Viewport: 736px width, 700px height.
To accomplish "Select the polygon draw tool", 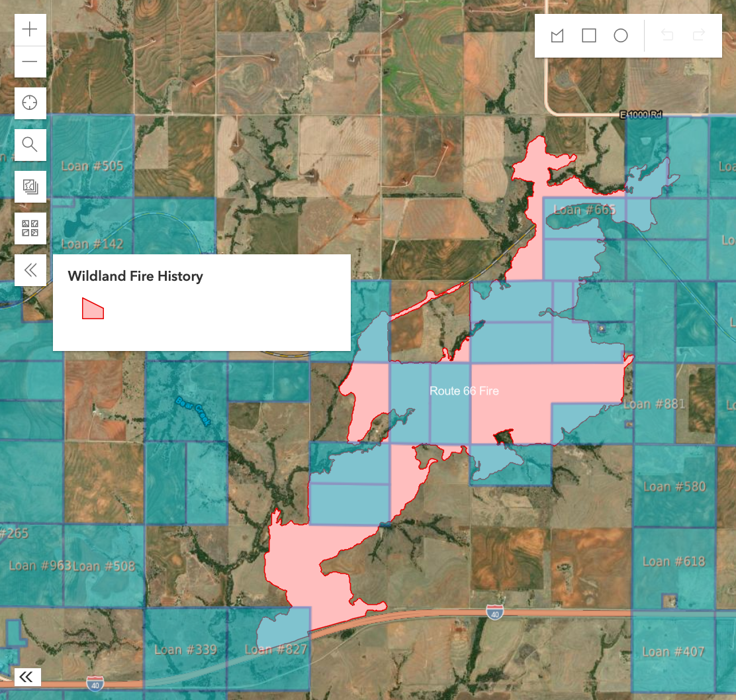I will (557, 36).
